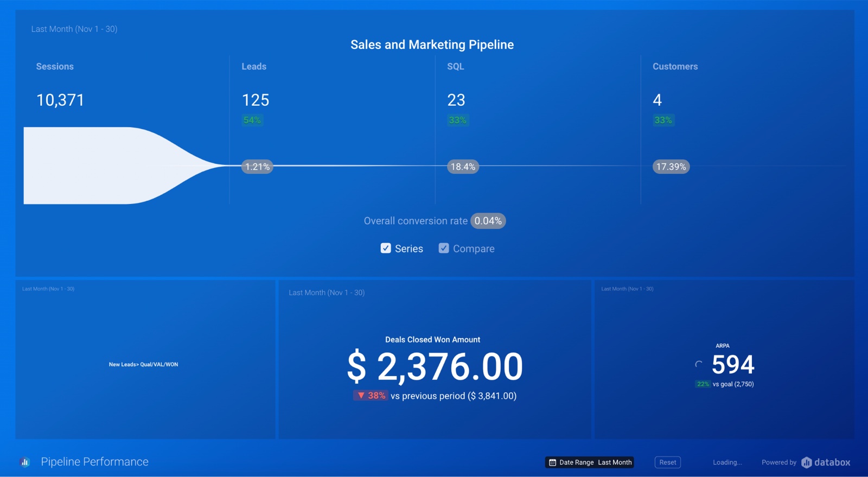Click the ARPA label

pyautogui.click(x=723, y=346)
